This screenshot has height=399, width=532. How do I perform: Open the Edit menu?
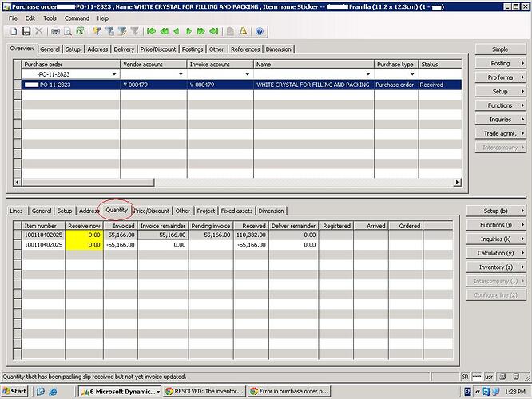click(30, 18)
